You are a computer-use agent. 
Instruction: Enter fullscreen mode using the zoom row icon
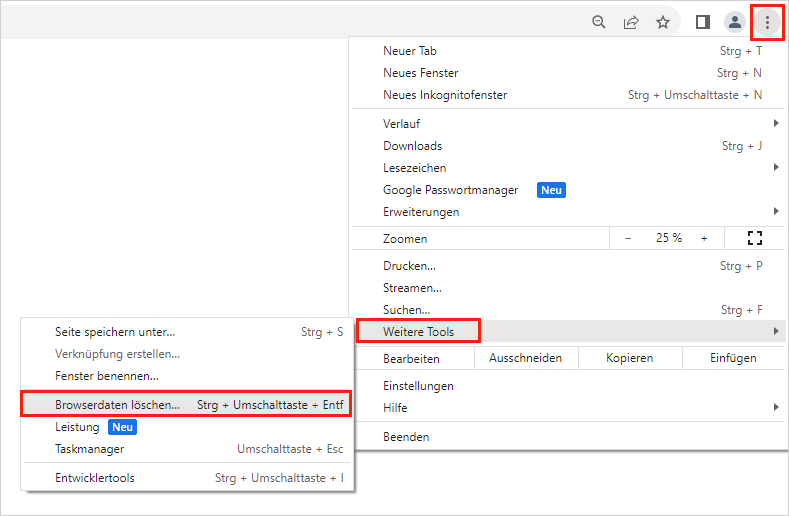point(754,238)
